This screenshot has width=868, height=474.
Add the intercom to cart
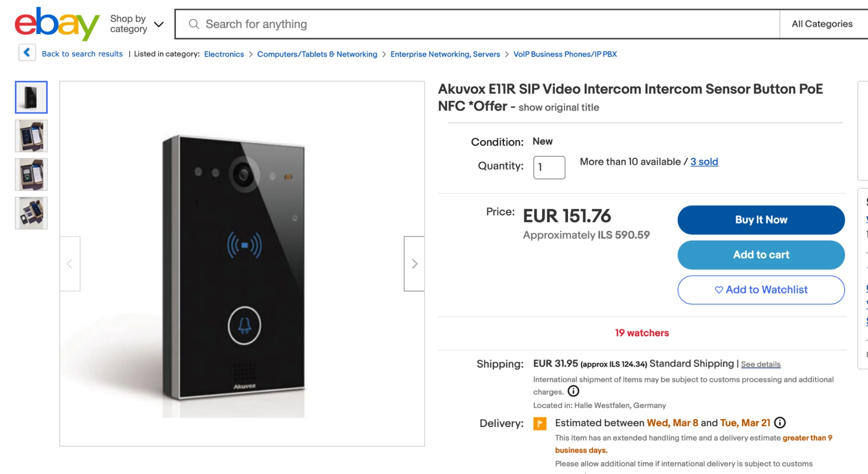click(760, 255)
